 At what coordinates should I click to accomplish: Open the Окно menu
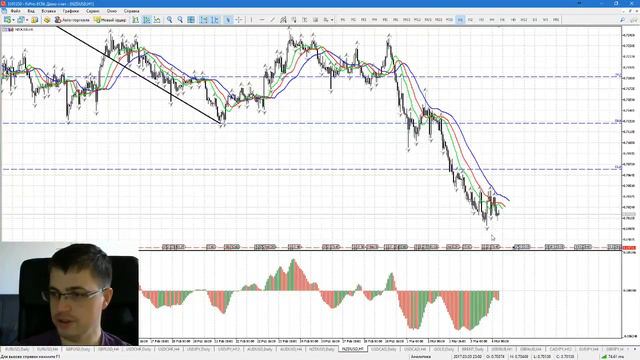coord(111,11)
